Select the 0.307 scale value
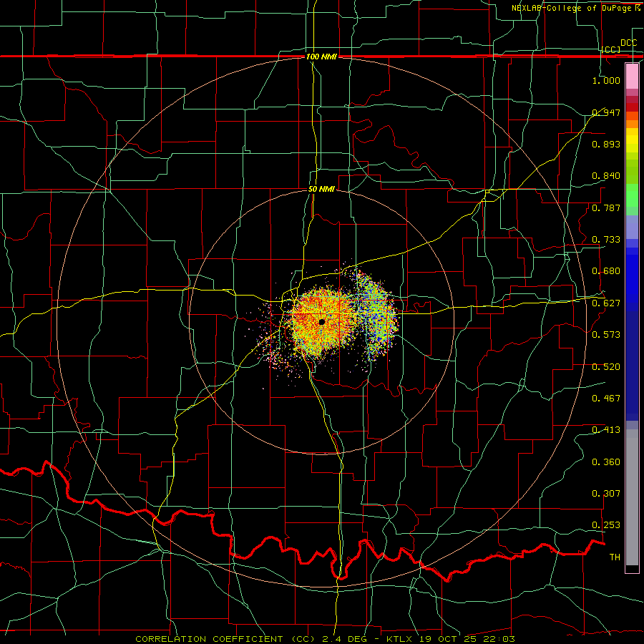Viewport: 644px width, 644px height. click(606, 493)
